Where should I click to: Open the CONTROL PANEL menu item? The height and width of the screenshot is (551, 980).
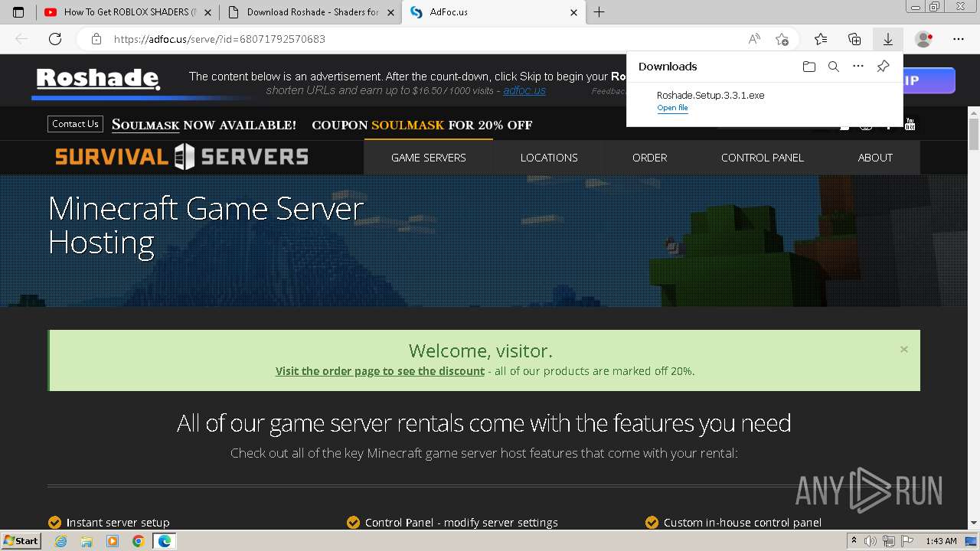[x=763, y=158]
